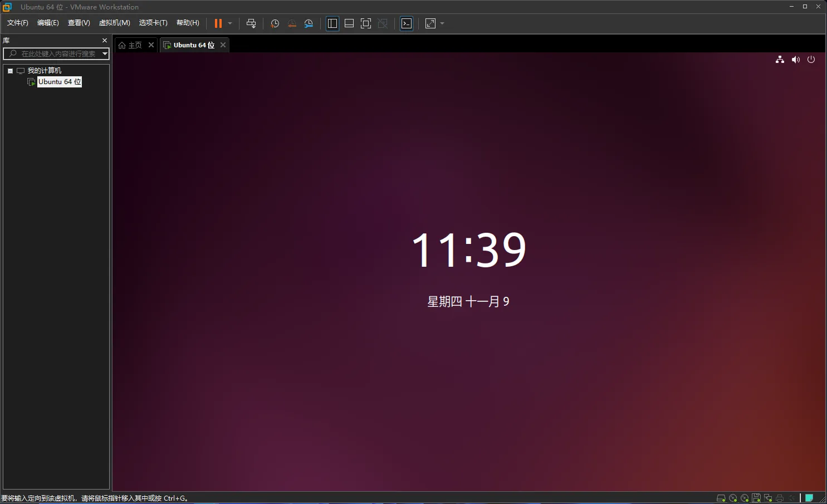Click Ubuntu's power button on the lock screen

point(811,60)
